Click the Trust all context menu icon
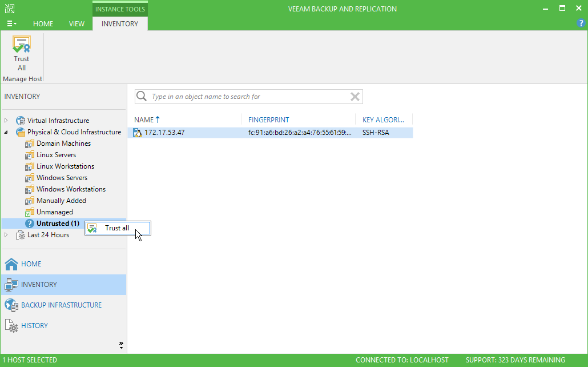The height and width of the screenshot is (367, 588). coord(92,228)
